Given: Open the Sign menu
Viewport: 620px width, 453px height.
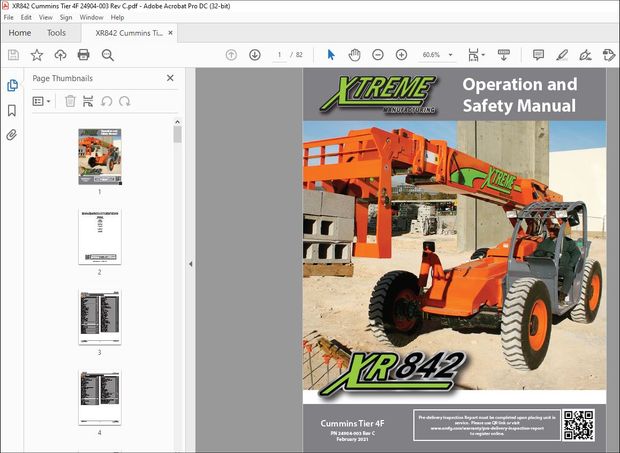Looking at the screenshot, I should 66,17.
